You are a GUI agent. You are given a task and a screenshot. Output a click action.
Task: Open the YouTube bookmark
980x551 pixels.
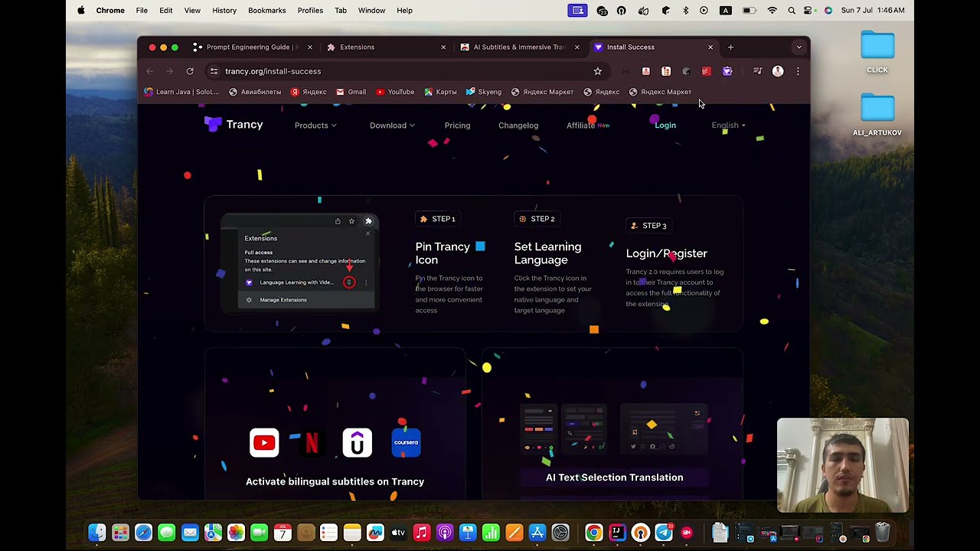pyautogui.click(x=395, y=92)
